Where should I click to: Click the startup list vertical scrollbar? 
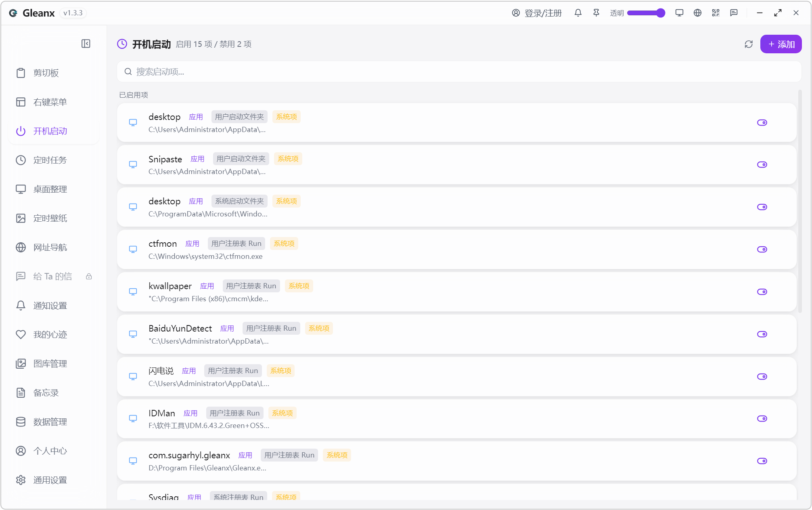800,201
